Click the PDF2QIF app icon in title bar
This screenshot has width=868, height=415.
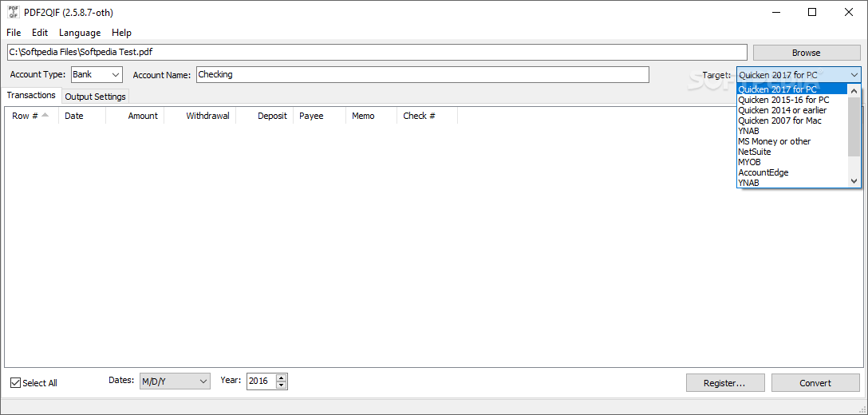click(x=14, y=12)
